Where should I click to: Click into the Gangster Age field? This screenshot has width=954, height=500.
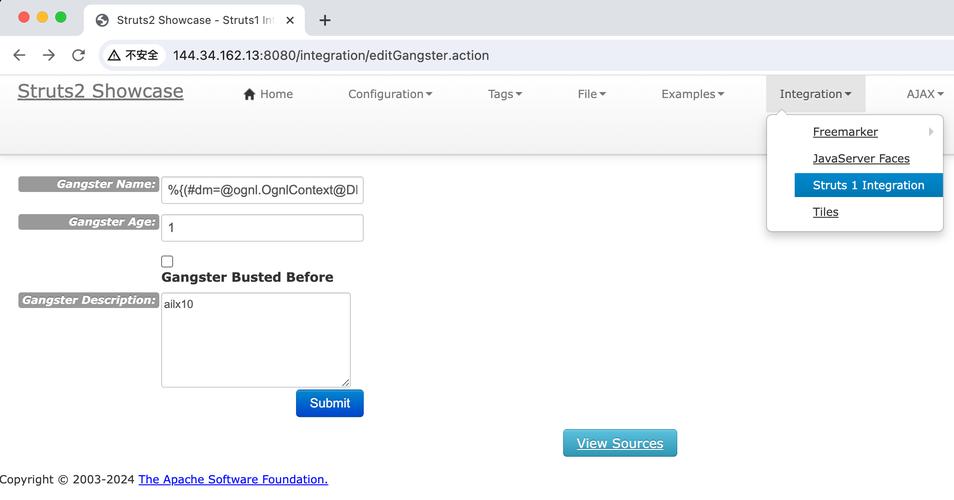point(262,228)
